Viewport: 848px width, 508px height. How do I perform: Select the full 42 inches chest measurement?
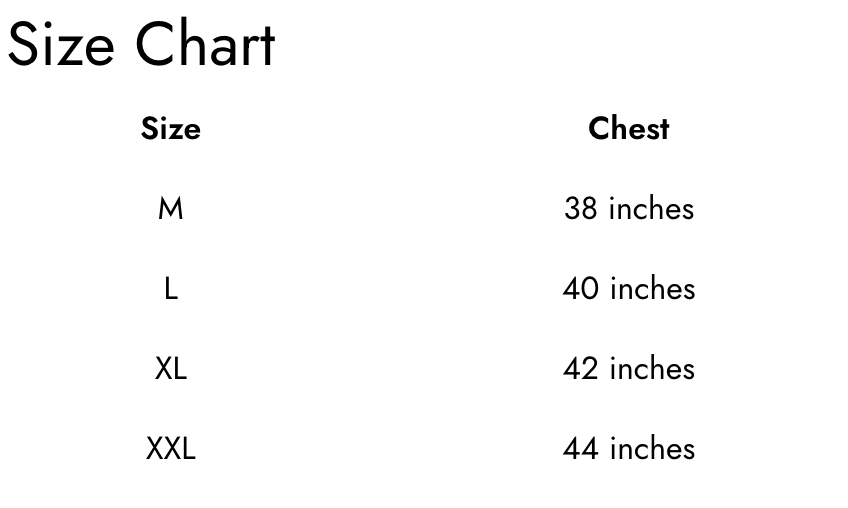click(x=628, y=369)
